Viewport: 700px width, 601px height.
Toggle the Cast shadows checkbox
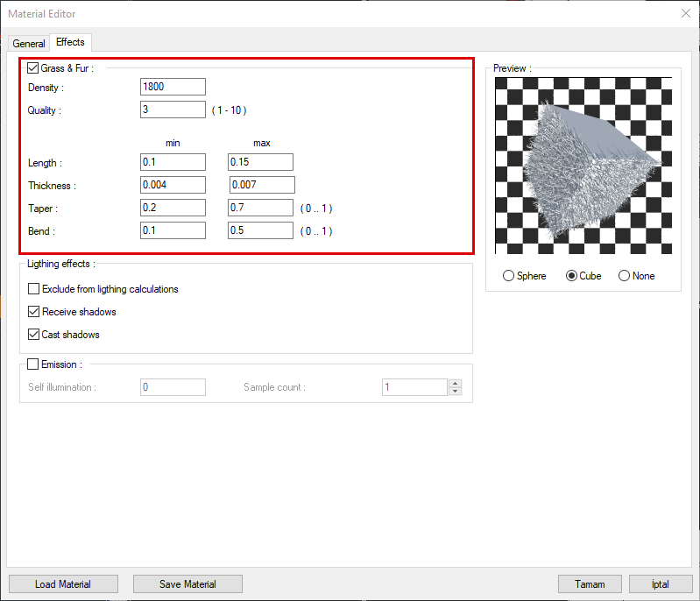click(x=34, y=335)
